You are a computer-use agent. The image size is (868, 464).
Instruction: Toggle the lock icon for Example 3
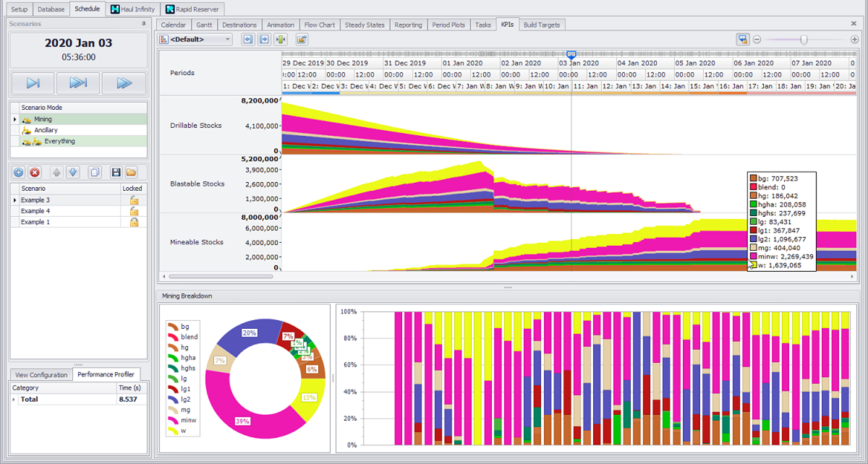(134, 200)
